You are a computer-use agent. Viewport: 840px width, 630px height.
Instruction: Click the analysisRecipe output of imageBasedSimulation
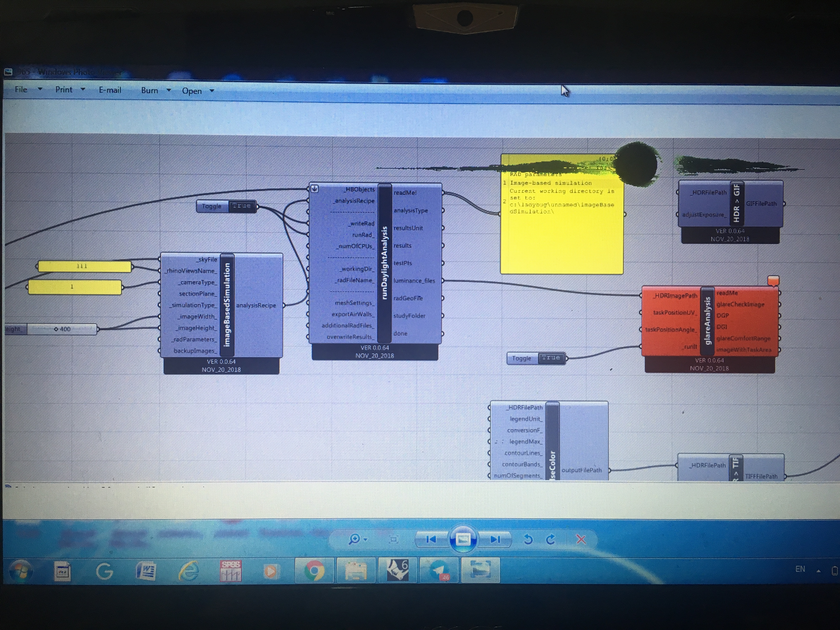(256, 305)
